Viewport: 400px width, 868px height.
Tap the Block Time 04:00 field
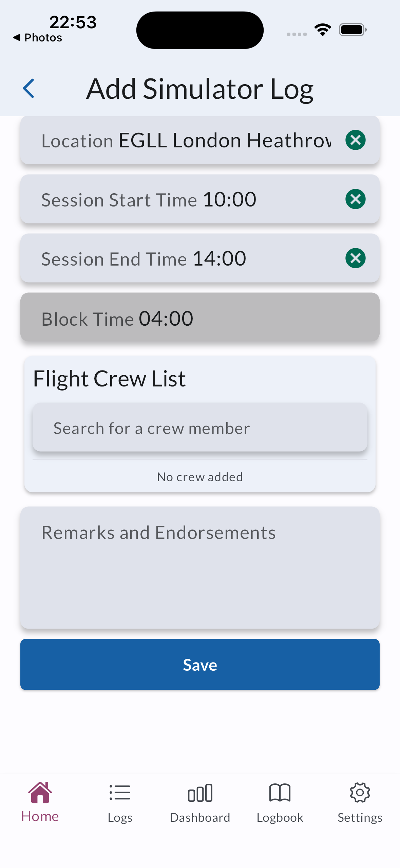click(200, 318)
